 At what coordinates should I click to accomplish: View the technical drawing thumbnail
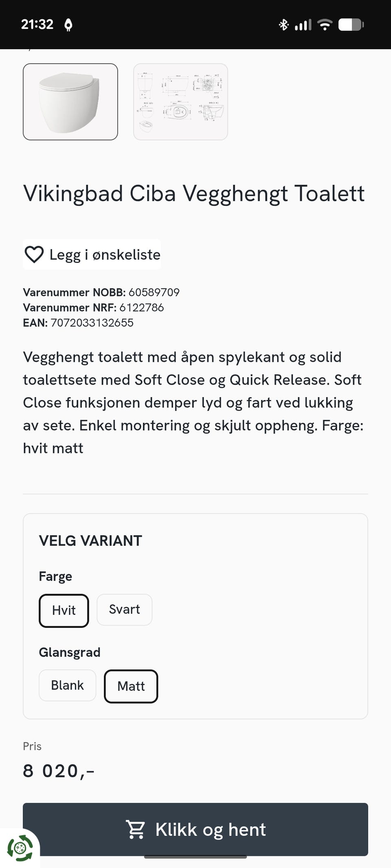coord(180,102)
